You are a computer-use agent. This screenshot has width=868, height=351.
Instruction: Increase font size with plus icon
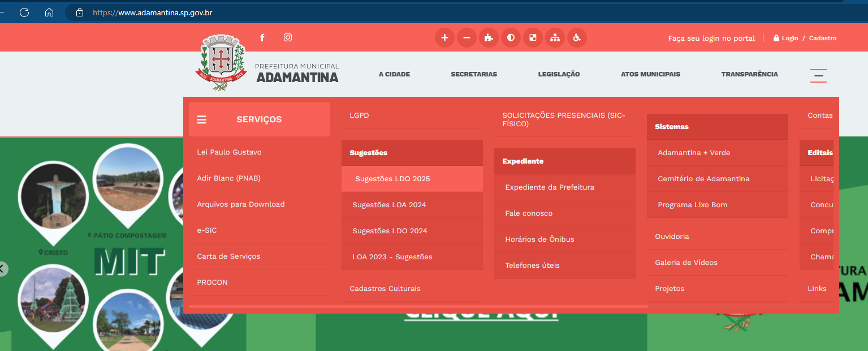444,38
